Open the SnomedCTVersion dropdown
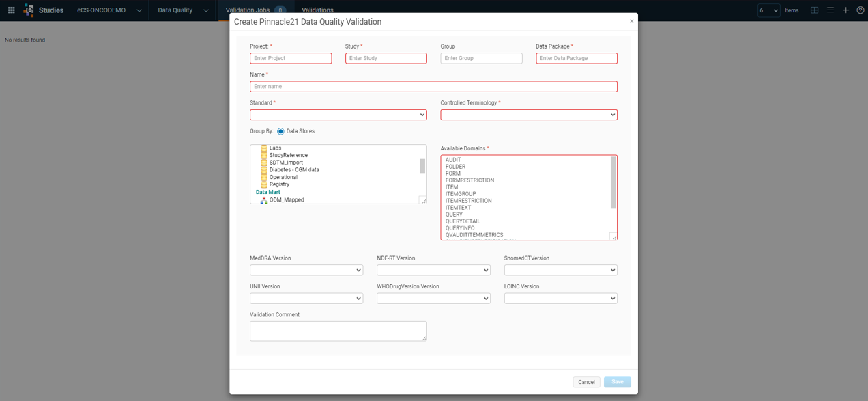 (x=561, y=270)
